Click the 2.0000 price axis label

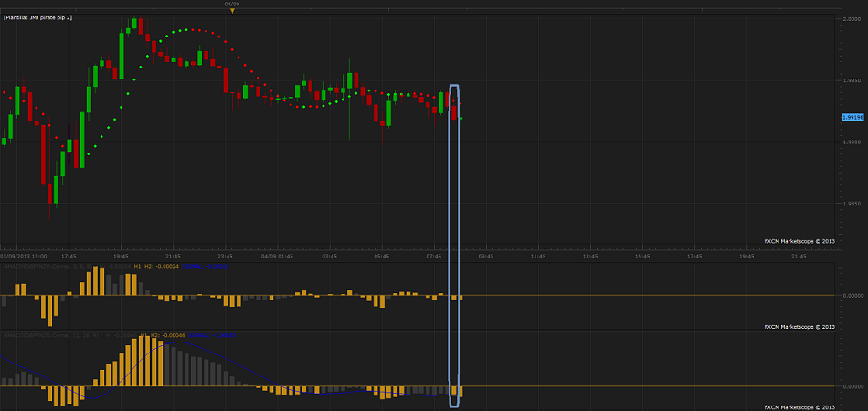tap(851, 18)
